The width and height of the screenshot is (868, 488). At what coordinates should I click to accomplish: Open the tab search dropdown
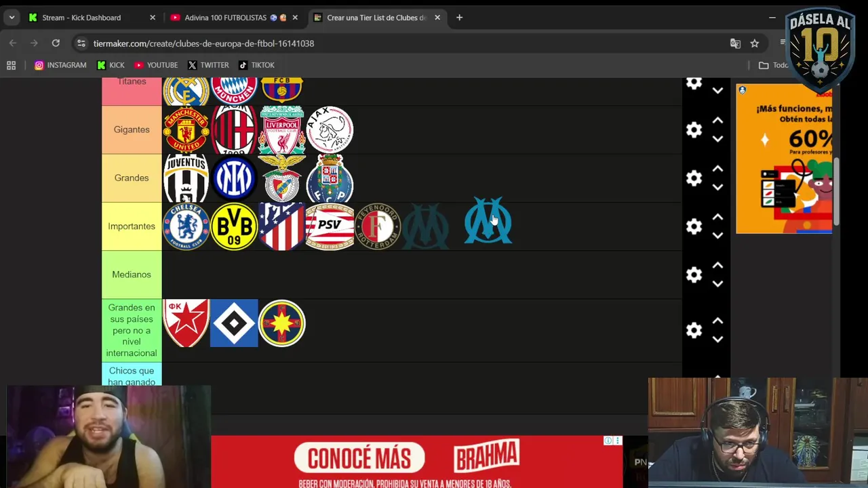point(12,18)
